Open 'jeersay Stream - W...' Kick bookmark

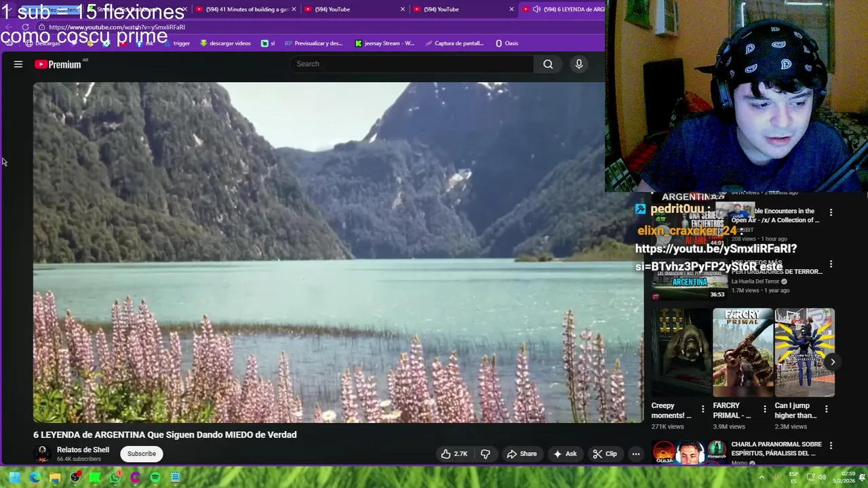(384, 43)
